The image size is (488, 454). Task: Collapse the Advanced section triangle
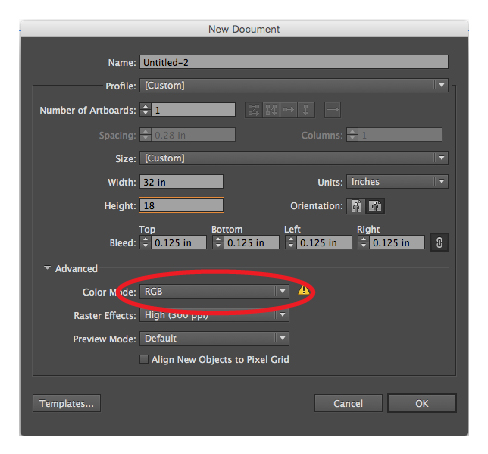47,268
